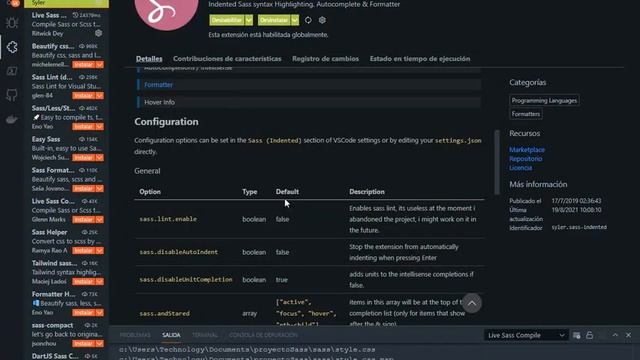Open the Docker view in activity bar
This screenshot has height=360, width=640.
pos(12,119)
